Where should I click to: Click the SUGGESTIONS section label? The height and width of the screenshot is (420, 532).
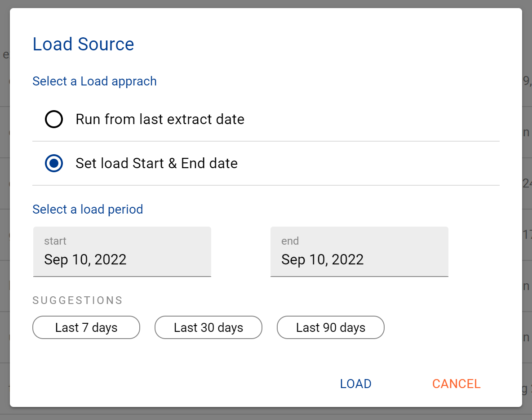click(x=77, y=300)
